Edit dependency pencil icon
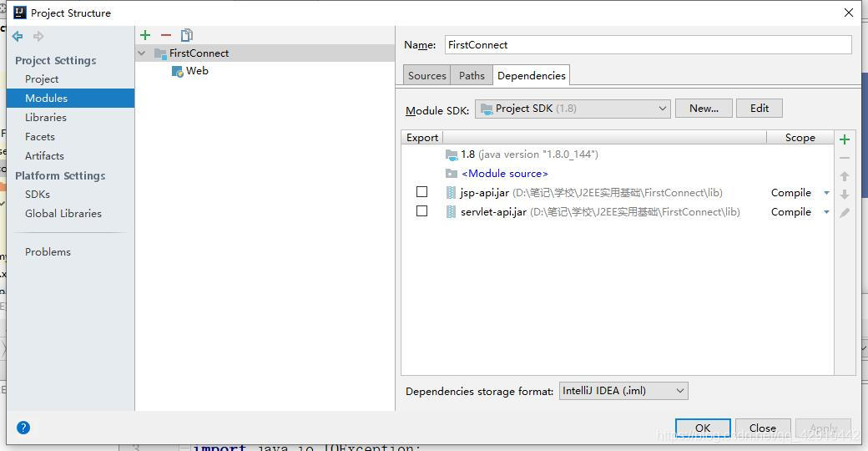Image resolution: width=868 pixels, height=451 pixels. pos(844,213)
